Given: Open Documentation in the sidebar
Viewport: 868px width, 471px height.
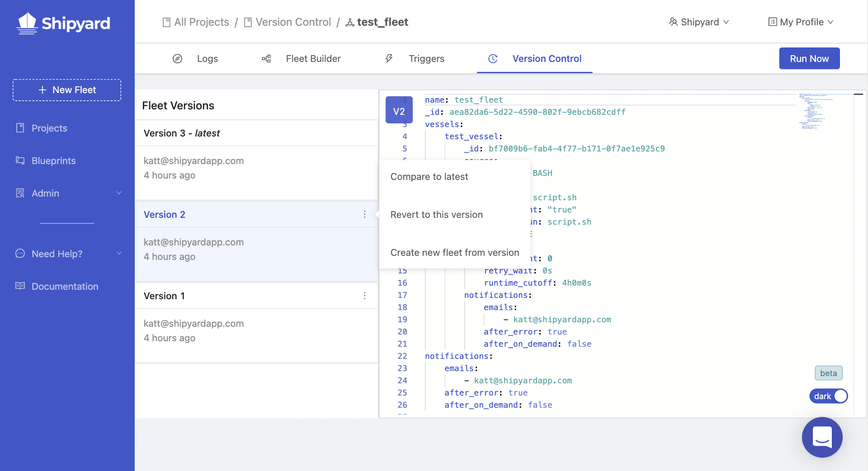Looking at the screenshot, I should 65,287.
